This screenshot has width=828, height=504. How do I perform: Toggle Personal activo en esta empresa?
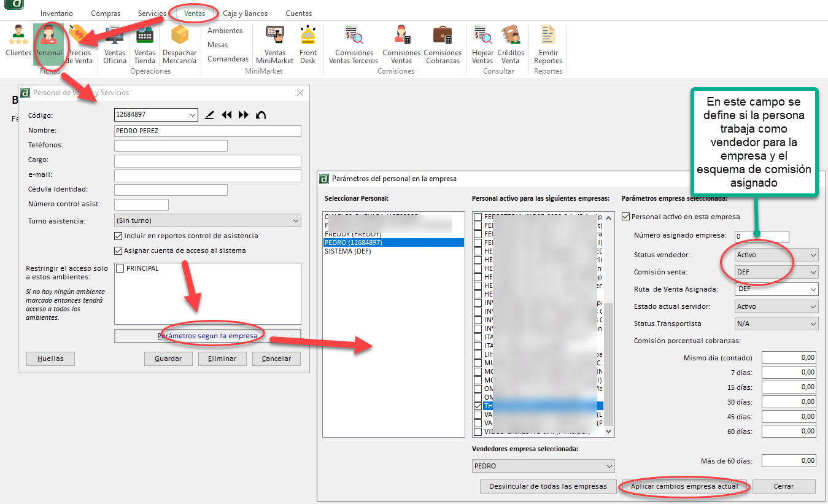(x=625, y=217)
